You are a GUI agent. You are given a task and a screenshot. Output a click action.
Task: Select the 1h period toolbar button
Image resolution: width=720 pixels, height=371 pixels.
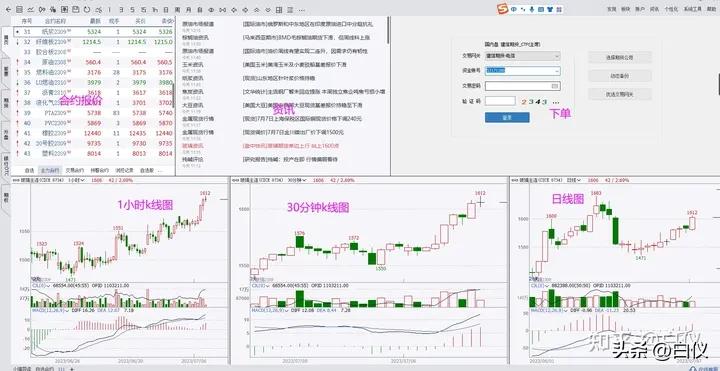pos(155,10)
